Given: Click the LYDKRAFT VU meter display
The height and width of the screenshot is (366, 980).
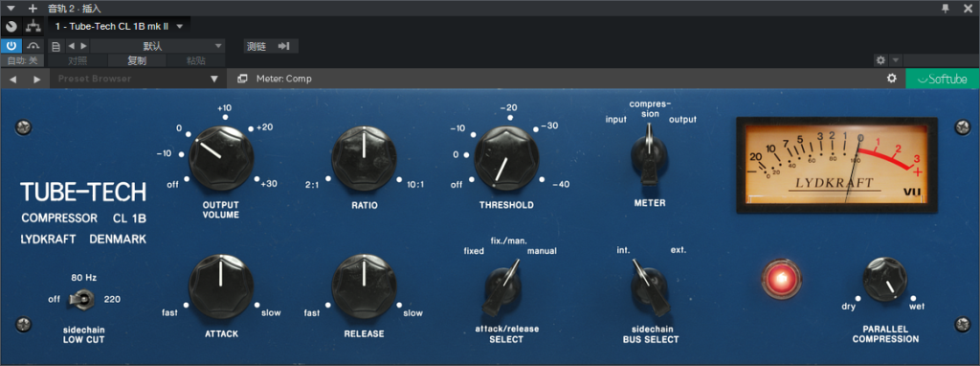Looking at the screenshot, I should [x=836, y=165].
